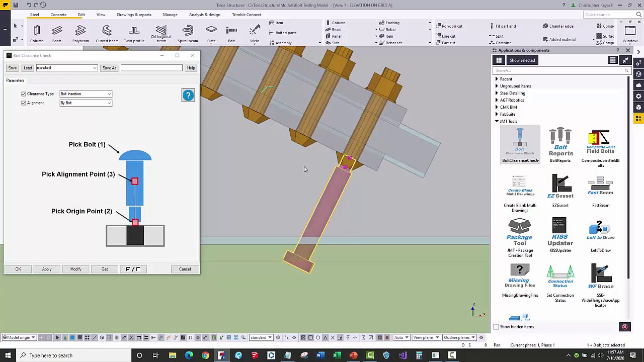Click the Get button
Screen dimensions: 644x362
(105, 269)
